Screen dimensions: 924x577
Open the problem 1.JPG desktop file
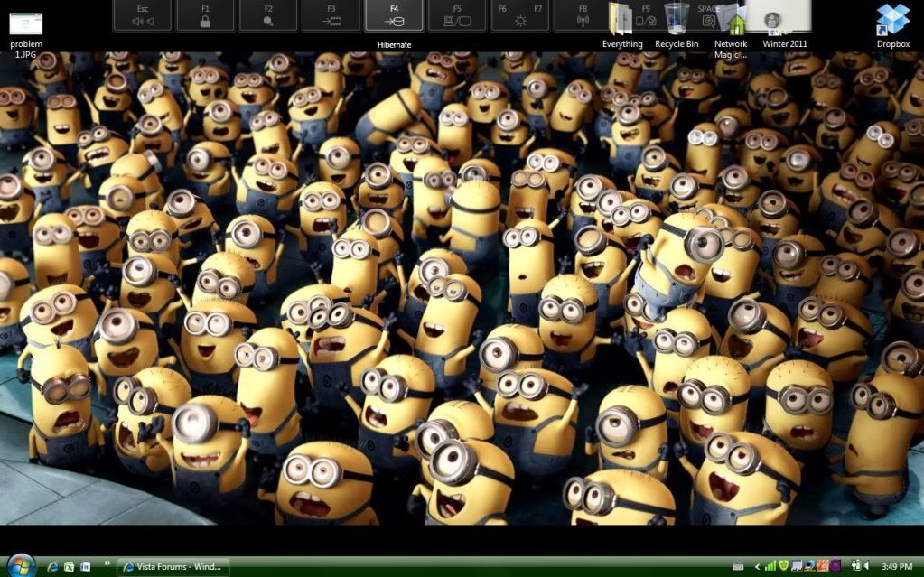point(26,35)
